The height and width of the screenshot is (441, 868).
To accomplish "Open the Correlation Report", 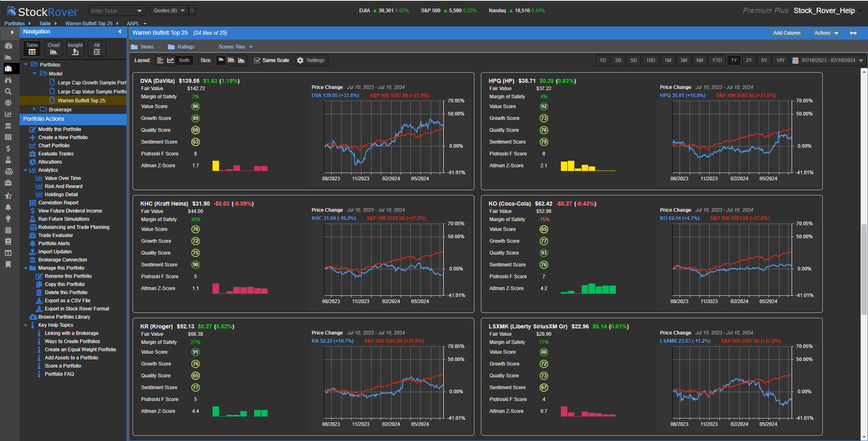I will pyautogui.click(x=58, y=203).
